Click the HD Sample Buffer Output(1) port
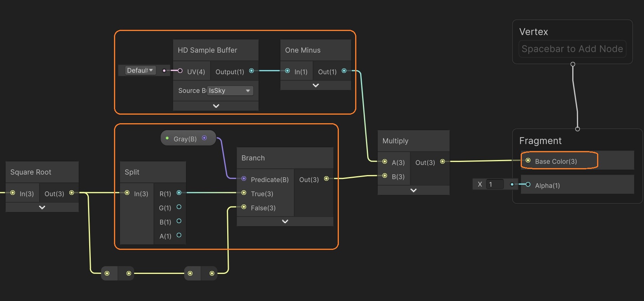Image resolution: width=644 pixels, height=301 pixels. (251, 71)
